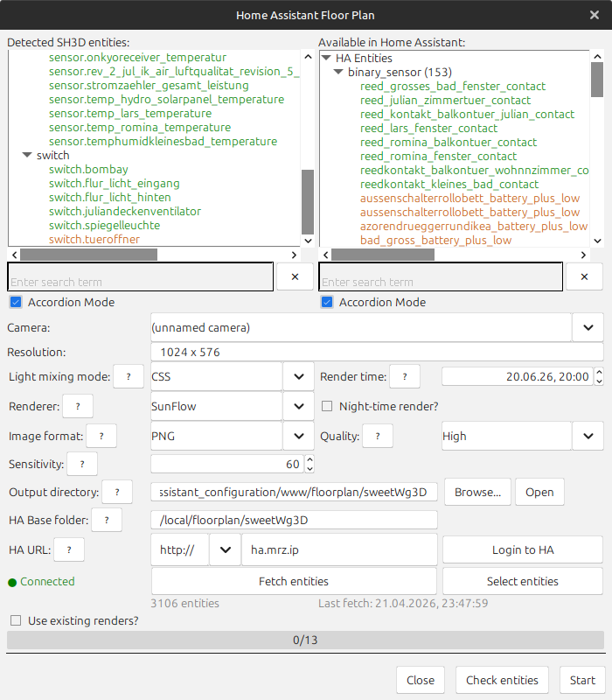Viewport: 612px width, 700px height.
Task: Select switch.bombay entity
Action: pyautogui.click(x=88, y=169)
